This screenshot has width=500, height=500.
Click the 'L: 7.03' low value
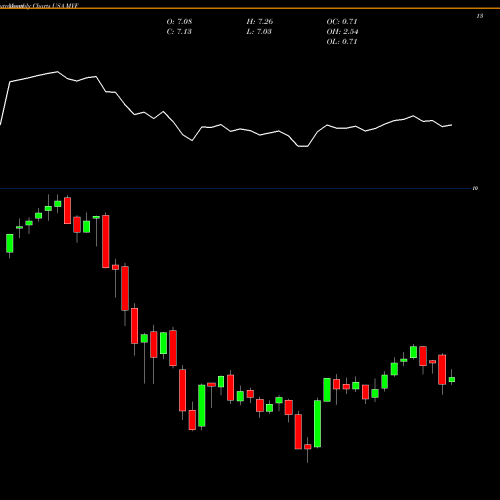[x=259, y=31]
